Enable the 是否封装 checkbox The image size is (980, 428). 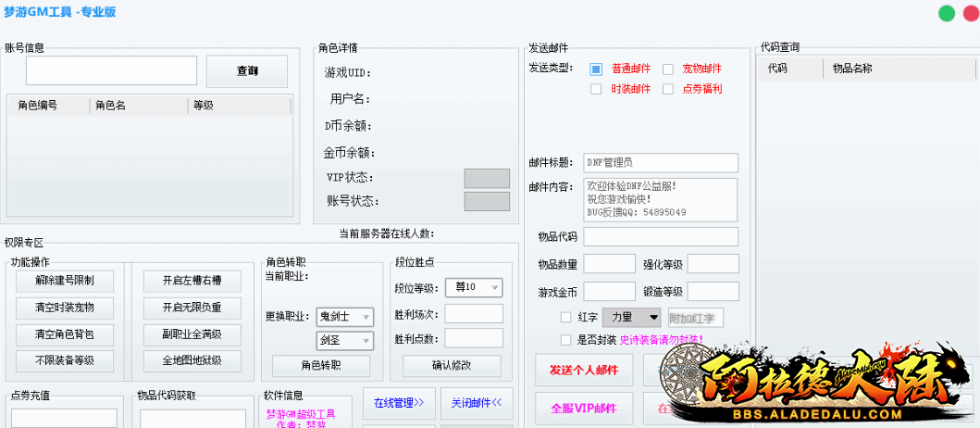coord(565,339)
